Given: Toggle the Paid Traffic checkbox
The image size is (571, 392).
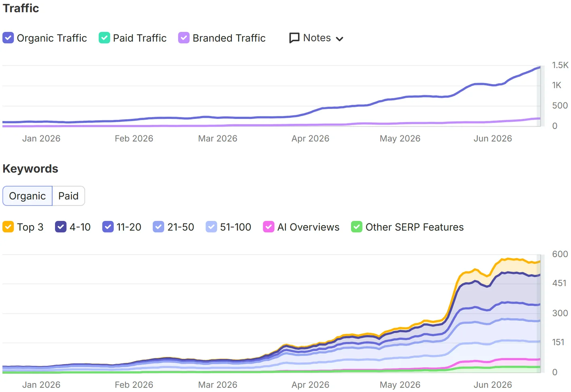Looking at the screenshot, I should (104, 38).
